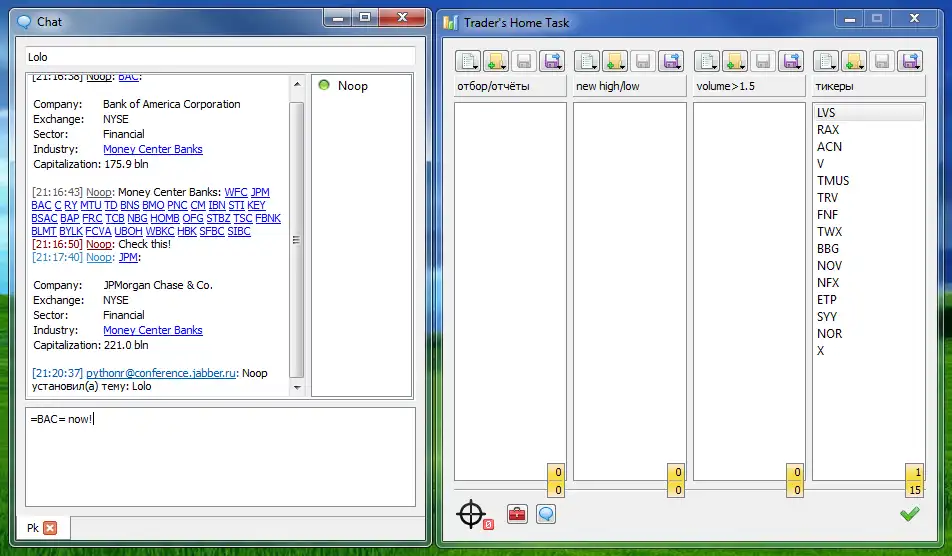Viewport: 952px width, 556px height.
Task: Click chat log scrollbar down arrow
Action: click(297, 387)
